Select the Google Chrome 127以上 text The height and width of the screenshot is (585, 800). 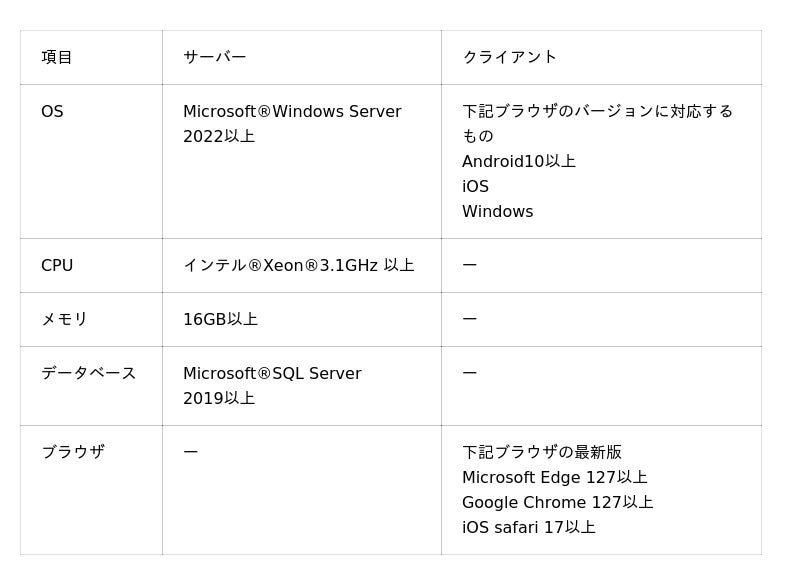pos(557,503)
